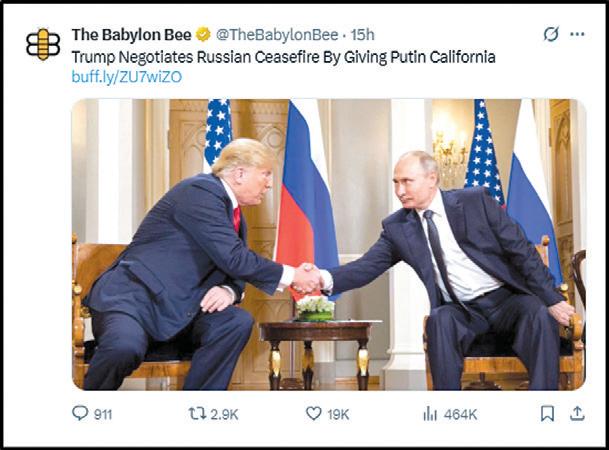This screenshot has height=450, width=609.
Task: Click the @TheBabylonBee handle
Action: tap(277, 35)
